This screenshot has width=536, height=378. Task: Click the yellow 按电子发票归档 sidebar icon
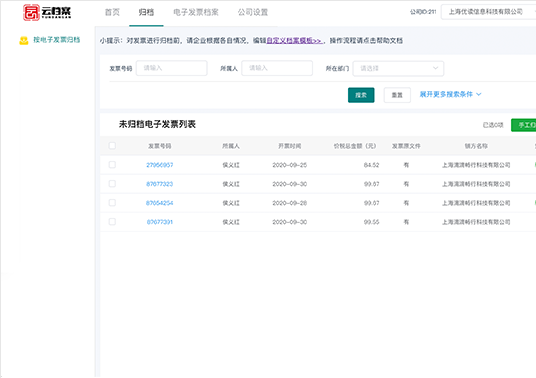click(x=24, y=41)
